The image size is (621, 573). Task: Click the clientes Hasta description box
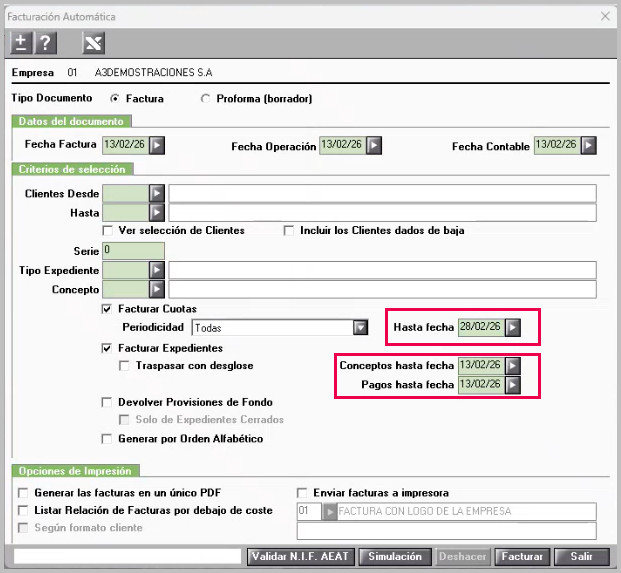click(x=383, y=213)
